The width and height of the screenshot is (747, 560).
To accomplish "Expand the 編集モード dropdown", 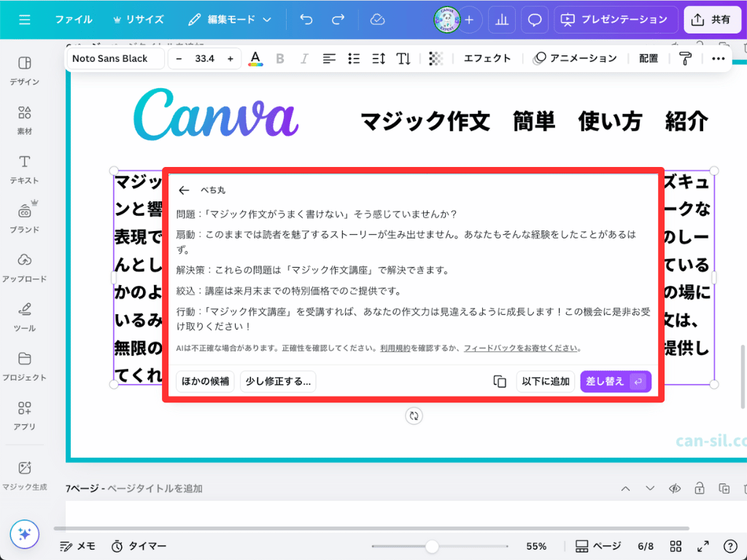I will [x=230, y=20].
